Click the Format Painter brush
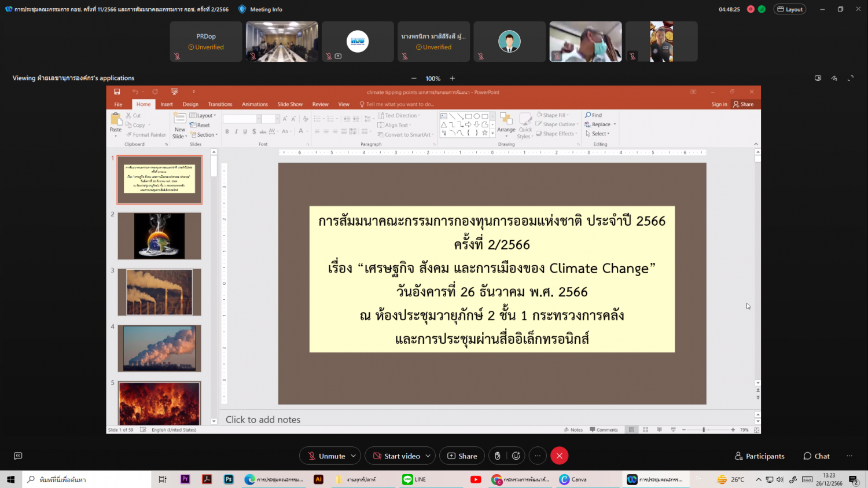The width and height of the screenshot is (868, 488). [146, 135]
